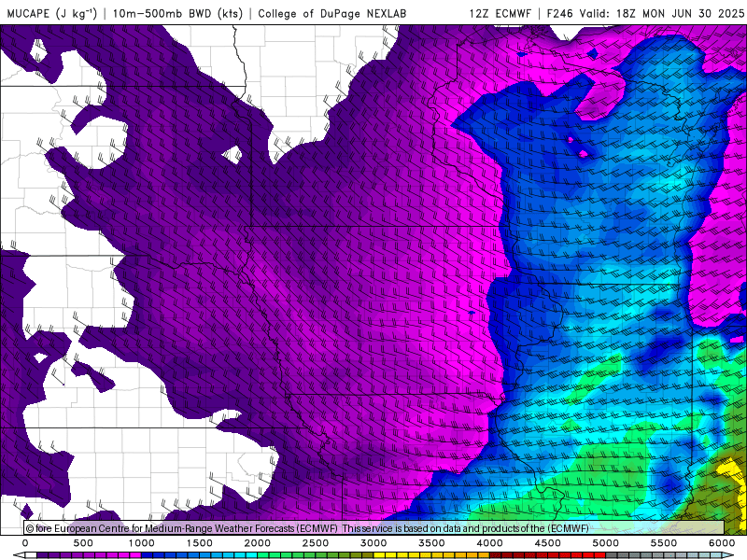Click the 12Z ECMWF model run label

500,13
